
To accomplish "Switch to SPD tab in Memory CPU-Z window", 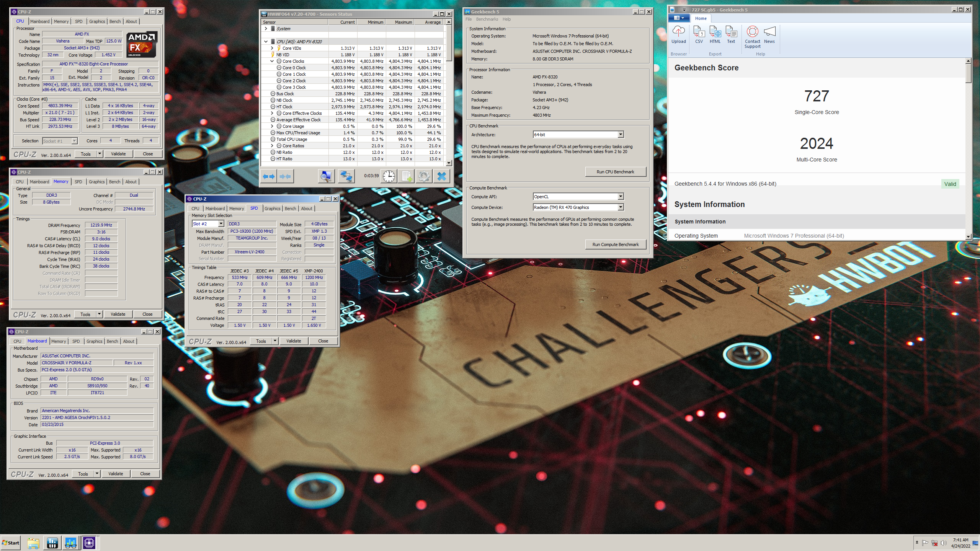I will tap(78, 181).
